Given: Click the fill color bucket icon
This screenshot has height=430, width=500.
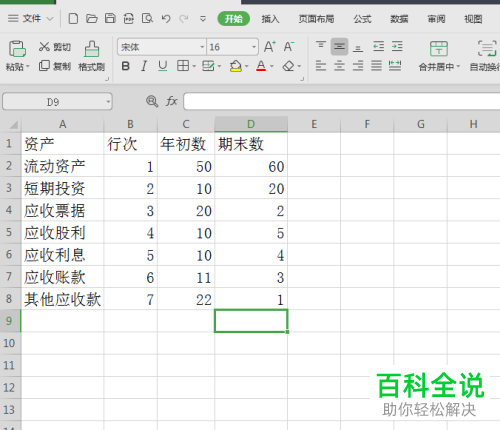Looking at the screenshot, I should 235,66.
